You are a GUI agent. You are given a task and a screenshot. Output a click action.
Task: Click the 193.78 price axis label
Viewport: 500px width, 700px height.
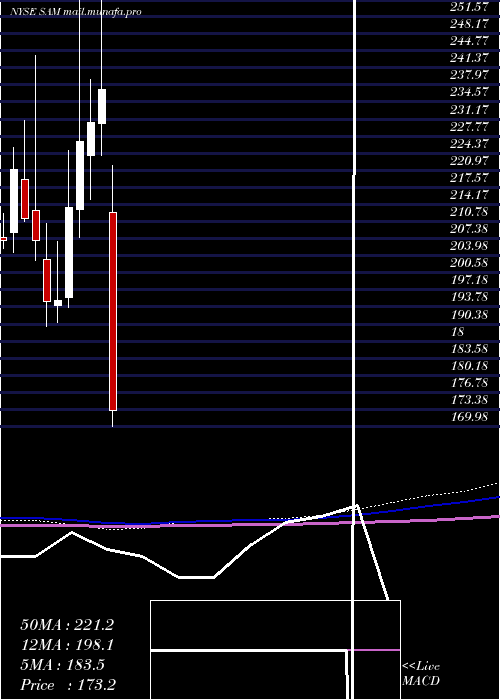(469, 298)
